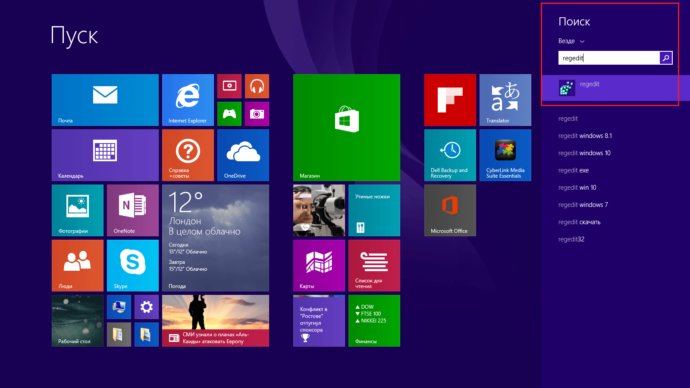This screenshot has height=388, width=690.
Task: Open the Рабочий стол desktop tile
Action: tap(77, 321)
